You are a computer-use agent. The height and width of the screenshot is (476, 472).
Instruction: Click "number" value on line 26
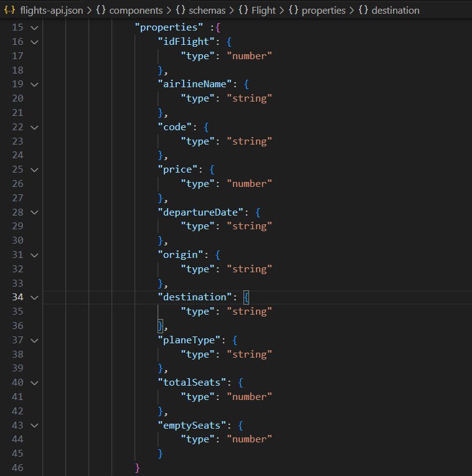[249, 184]
